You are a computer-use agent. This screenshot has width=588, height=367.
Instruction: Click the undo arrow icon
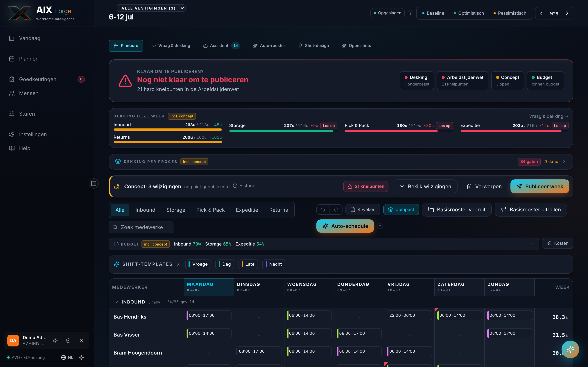click(323, 210)
